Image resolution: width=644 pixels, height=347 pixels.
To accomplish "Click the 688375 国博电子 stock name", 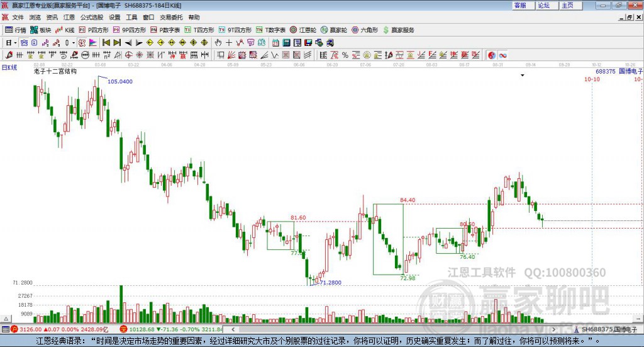I will [x=619, y=71].
